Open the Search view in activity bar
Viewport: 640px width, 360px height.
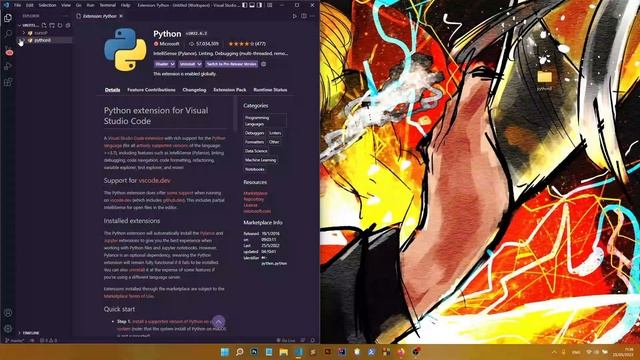(x=8, y=34)
